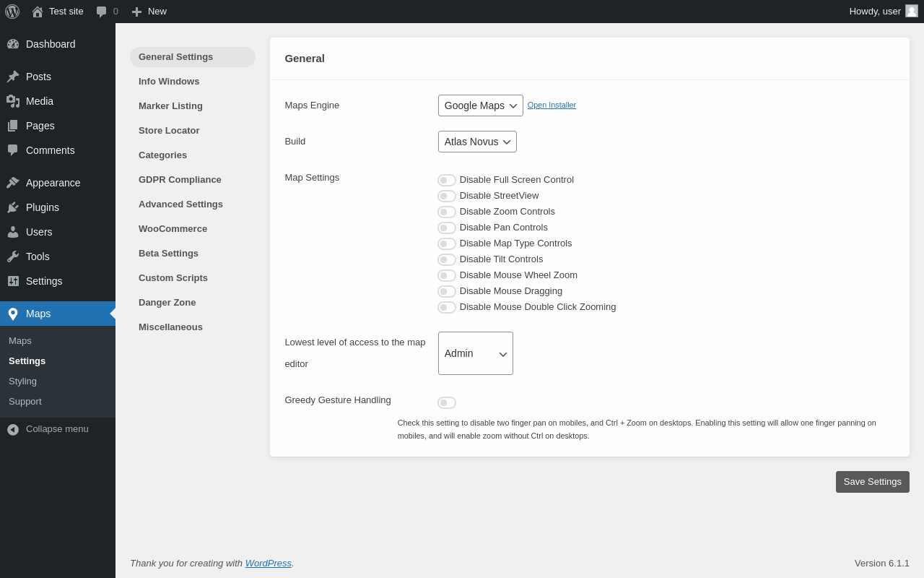Open the Danger Zone settings tab
The width and height of the screenshot is (924, 578).
[x=167, y=303]
